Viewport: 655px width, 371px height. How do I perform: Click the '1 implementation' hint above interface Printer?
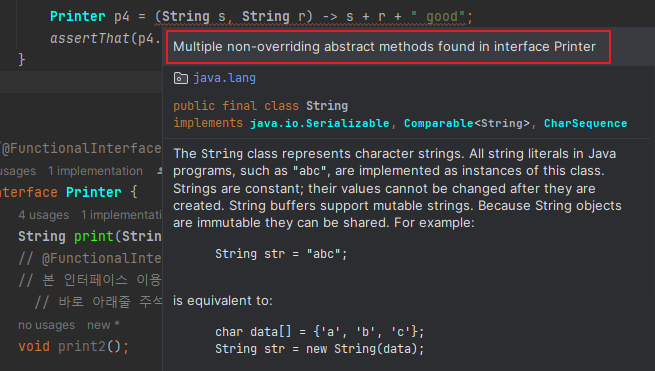[95, 171]
